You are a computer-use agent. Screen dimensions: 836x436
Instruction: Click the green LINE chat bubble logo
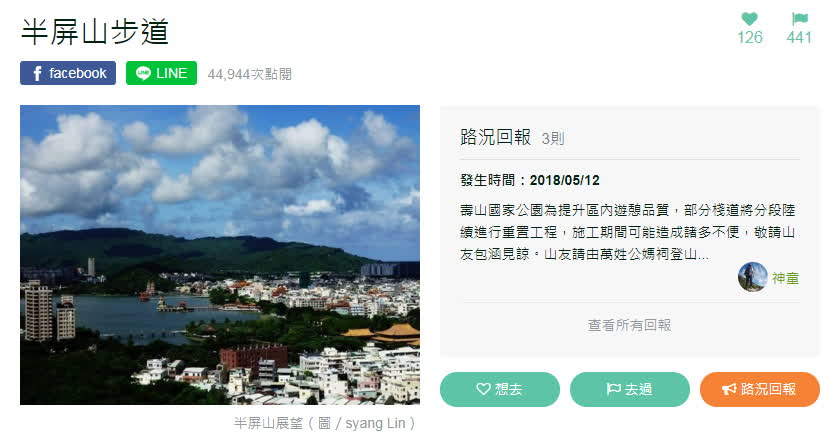(143, 73)
